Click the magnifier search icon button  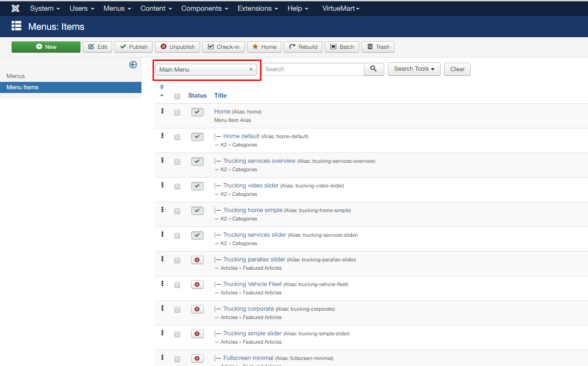[x=374, y=69]
